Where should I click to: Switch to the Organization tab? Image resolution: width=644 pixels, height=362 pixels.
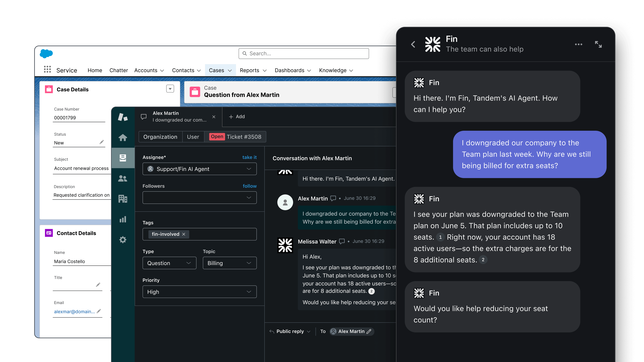click(160, 137)
